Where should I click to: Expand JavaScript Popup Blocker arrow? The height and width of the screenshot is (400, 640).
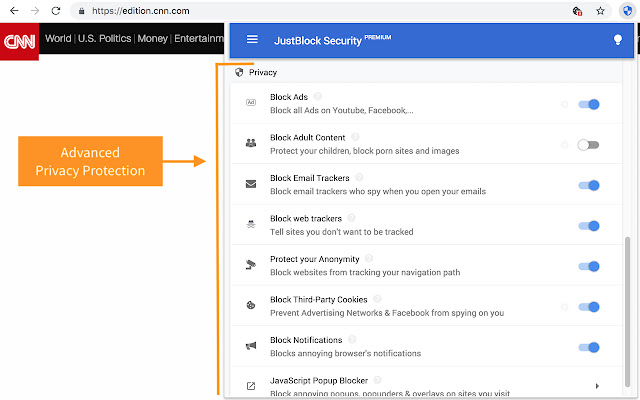click(597, 385)
